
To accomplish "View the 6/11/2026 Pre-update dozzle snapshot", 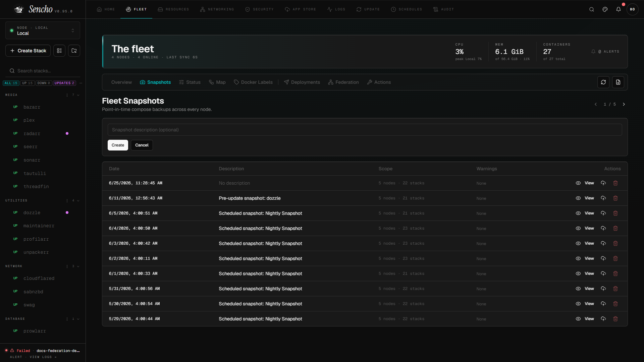I will coord(585,198).
